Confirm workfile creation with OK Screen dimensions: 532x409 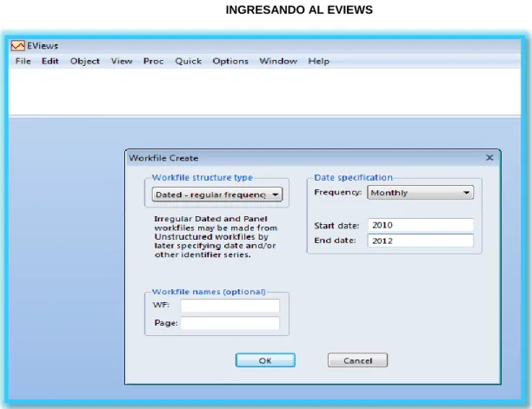click(265, 360)
